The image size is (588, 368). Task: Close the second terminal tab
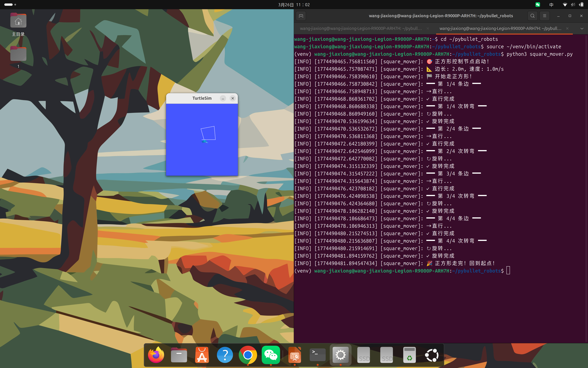[x=567, y=28]
